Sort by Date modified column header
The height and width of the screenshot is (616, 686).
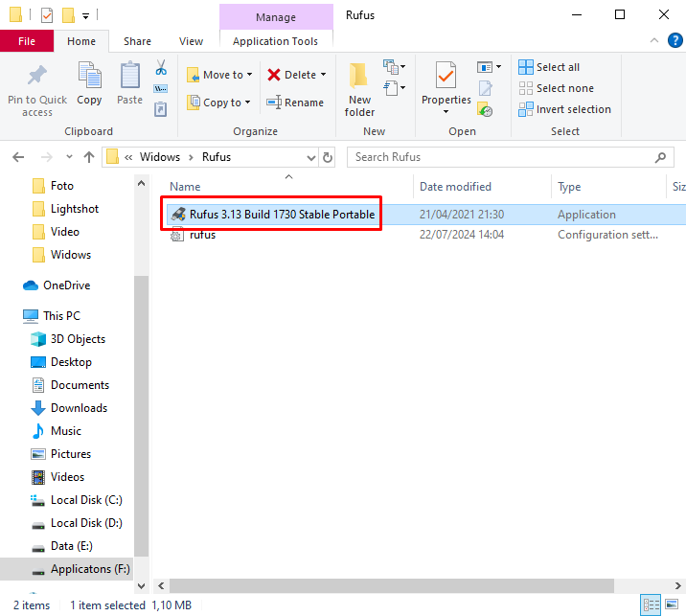tap(455, 187)
